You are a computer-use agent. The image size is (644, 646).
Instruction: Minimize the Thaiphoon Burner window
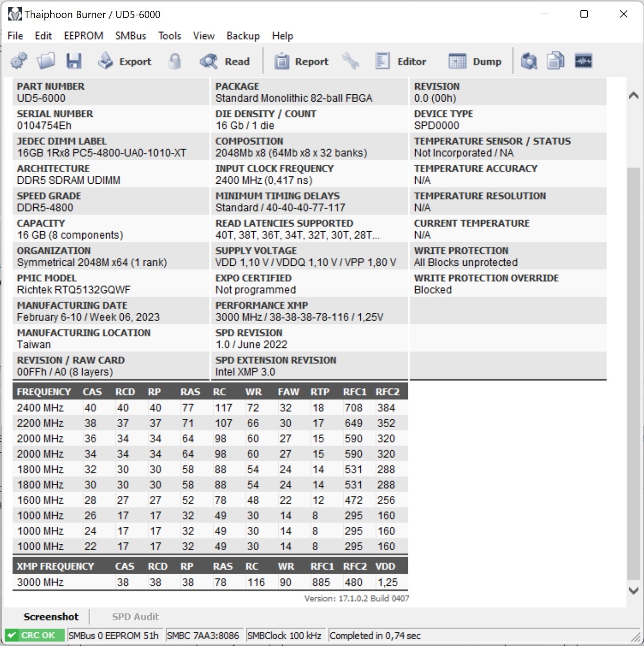(545, 14)
